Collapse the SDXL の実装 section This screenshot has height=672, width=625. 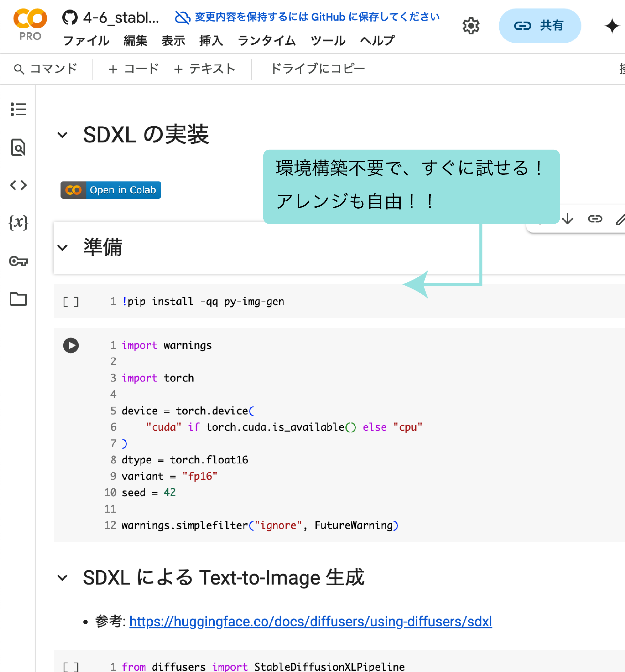[x=62, y=135]
